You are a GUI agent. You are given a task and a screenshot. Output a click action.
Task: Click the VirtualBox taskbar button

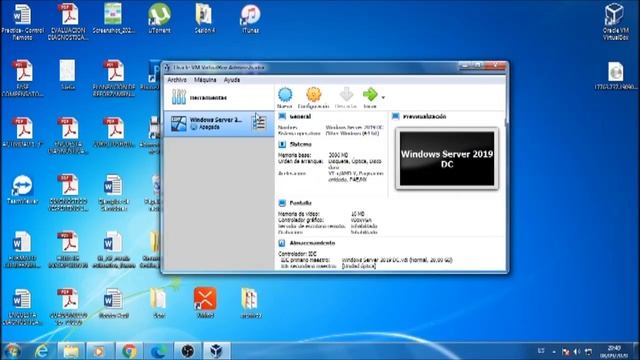pyautogui.click(x=217, y=351)
